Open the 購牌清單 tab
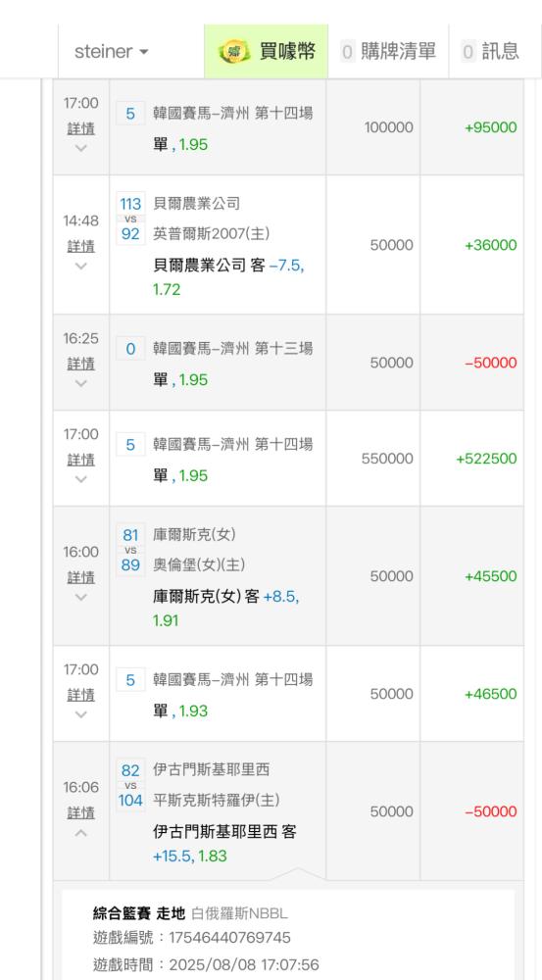Viewport: 542px width, 980px height. click(x=388, y=51)
